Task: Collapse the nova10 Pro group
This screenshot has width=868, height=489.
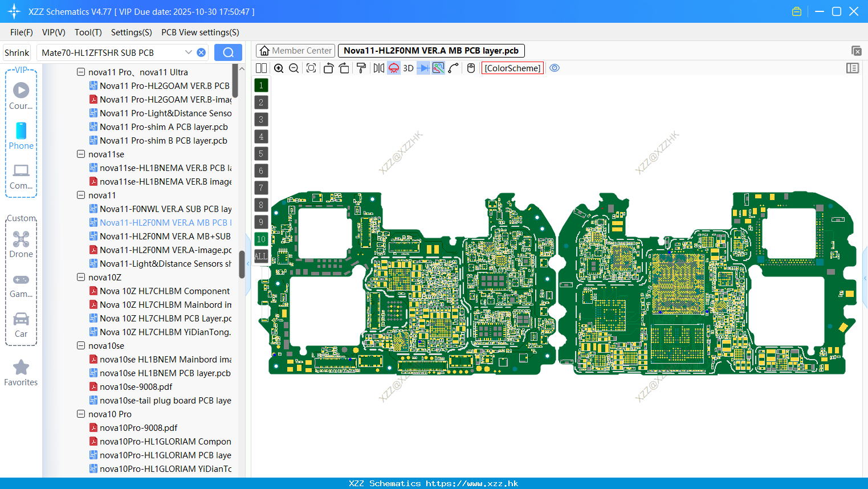Action: (x=81, y=414)
